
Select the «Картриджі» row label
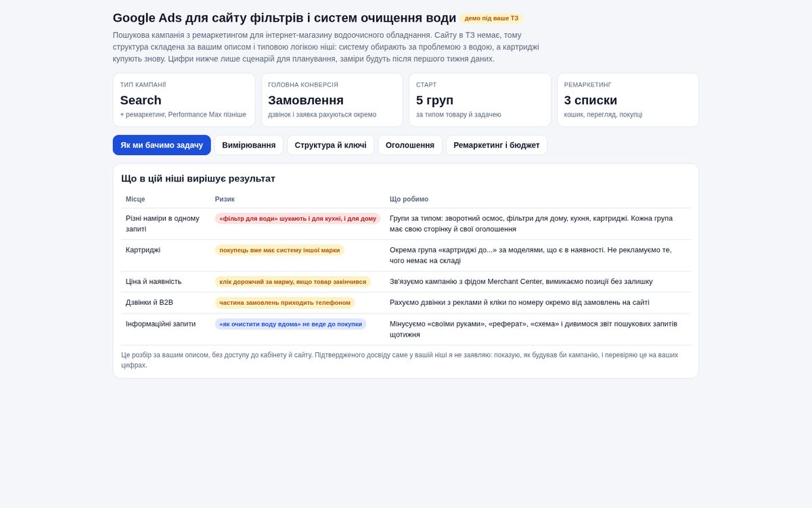coord(143,250)
